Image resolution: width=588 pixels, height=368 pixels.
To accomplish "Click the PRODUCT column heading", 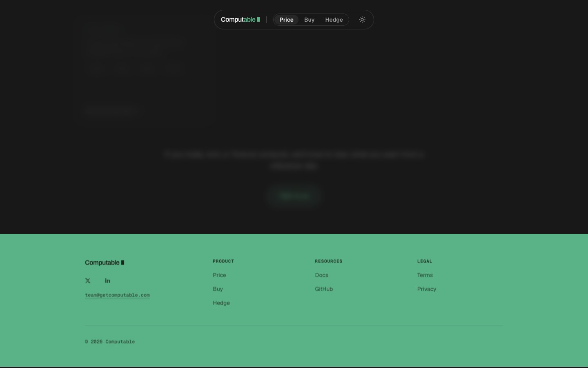I will (x=223, y=261).
